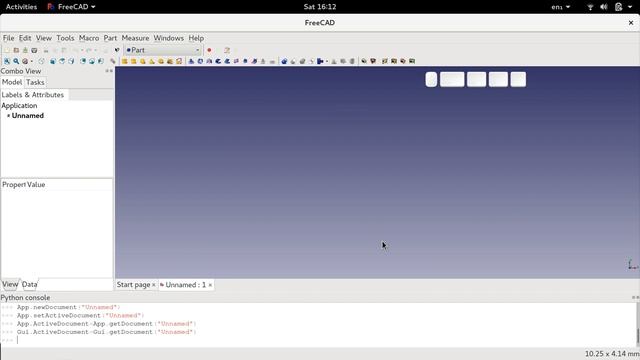Open the Join features dropdown arrow
The height and width of the screenshot is (360, 640).
tap(327, 62)
